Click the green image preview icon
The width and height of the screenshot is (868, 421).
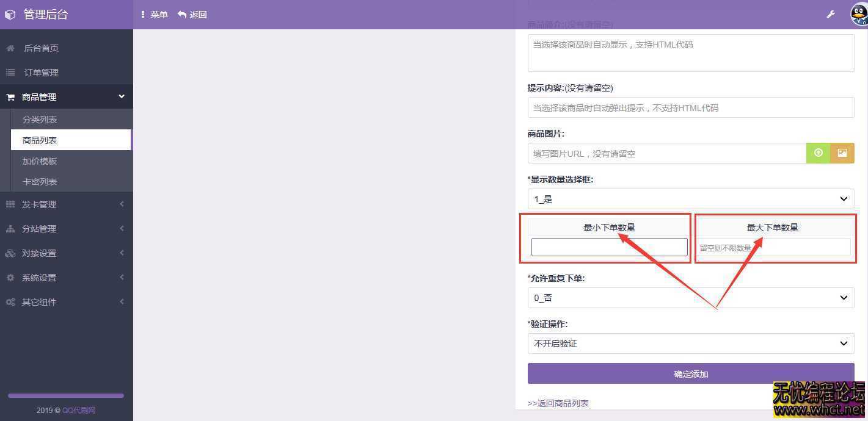click(818, 153)
